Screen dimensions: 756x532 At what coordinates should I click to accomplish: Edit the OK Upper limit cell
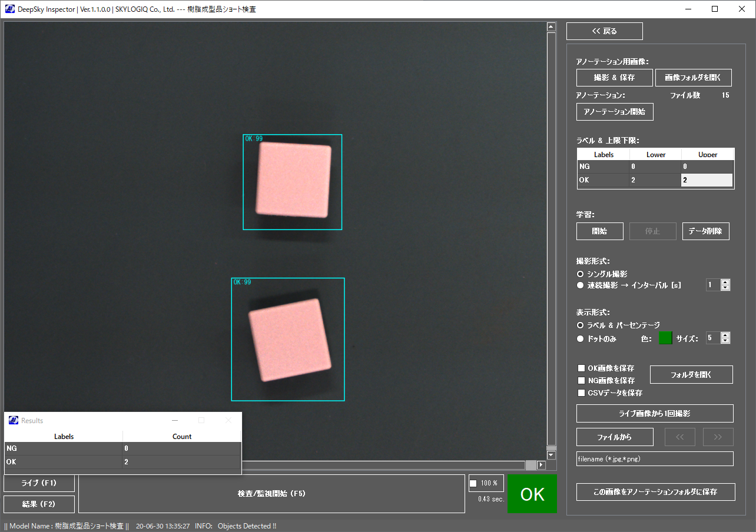pyautogui.click(x=708, y=180)
